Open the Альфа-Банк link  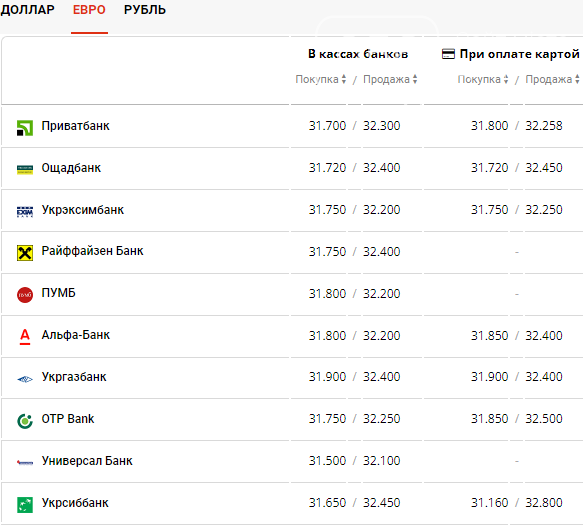[x=75, y=335]
